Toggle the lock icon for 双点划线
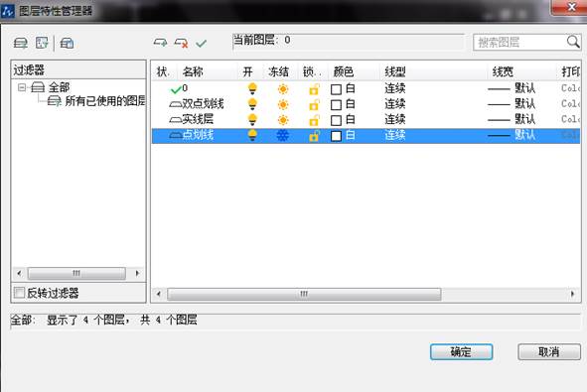The width and height of the screenshot is (587, 392). tap(314, 105)
